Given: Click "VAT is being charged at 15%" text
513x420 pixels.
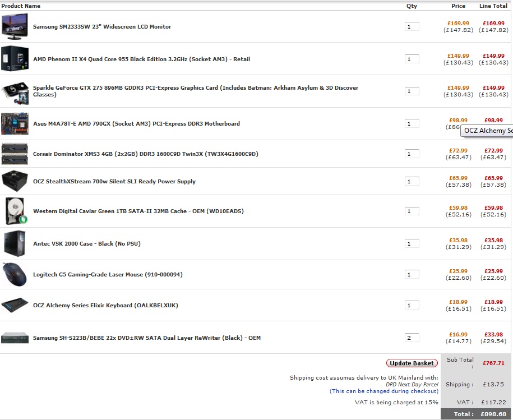Looking at the screenshot, I should point(396,403).
